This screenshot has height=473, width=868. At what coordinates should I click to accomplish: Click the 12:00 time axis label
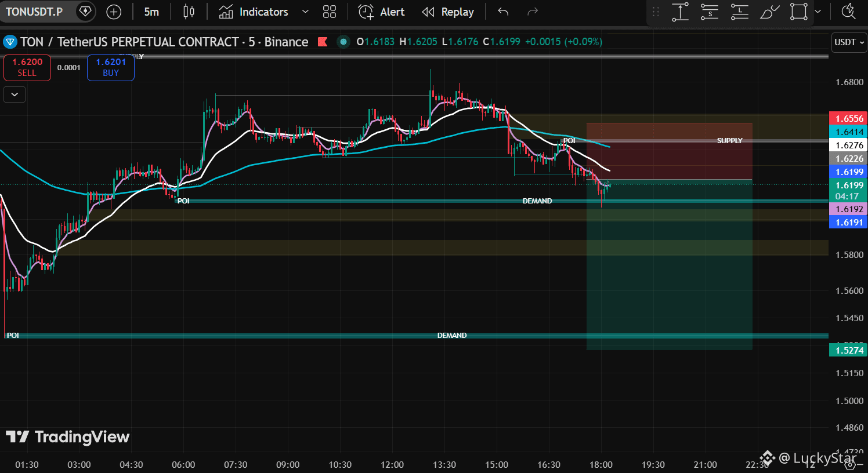click(x=392, y=464)
